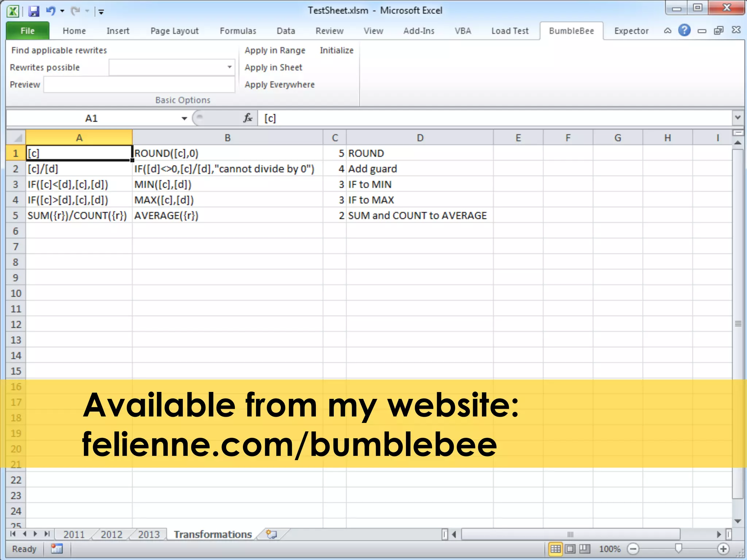Click the 100% zoom level
Viewport: 747px width, 560px height.
tap(610, 549)
